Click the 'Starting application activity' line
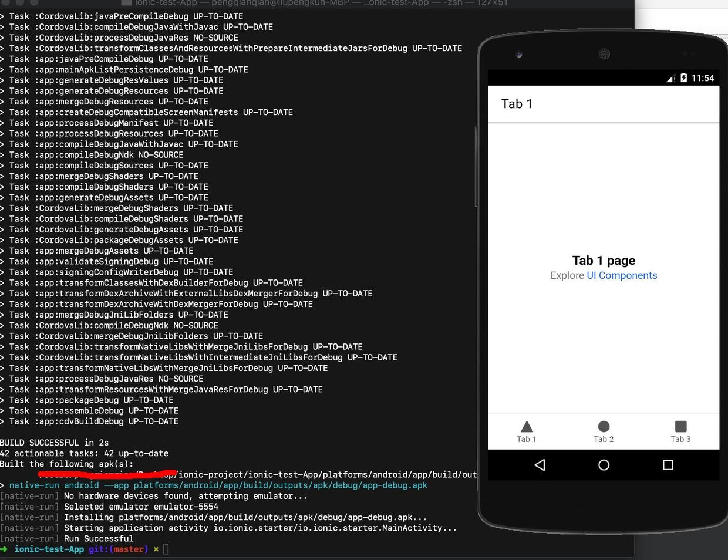This screenshot has height=560, width=728. (x=228, y=528)
